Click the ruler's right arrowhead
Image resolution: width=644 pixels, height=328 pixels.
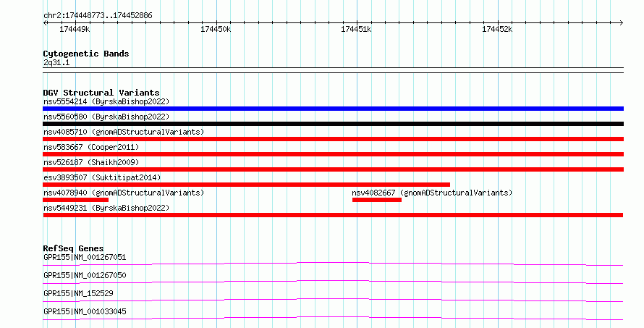pos(622,23)
